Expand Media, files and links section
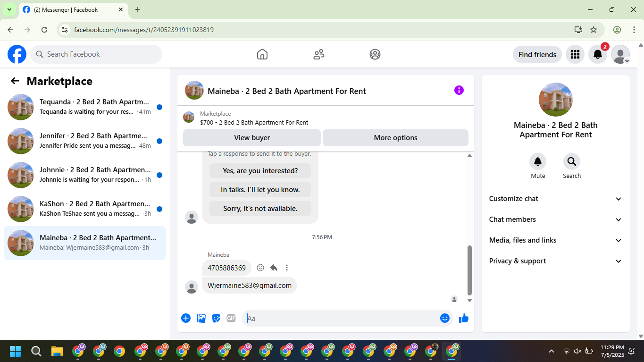Image resolution: width=644 pixels, height=362 pixels. [x=556, y=240]
